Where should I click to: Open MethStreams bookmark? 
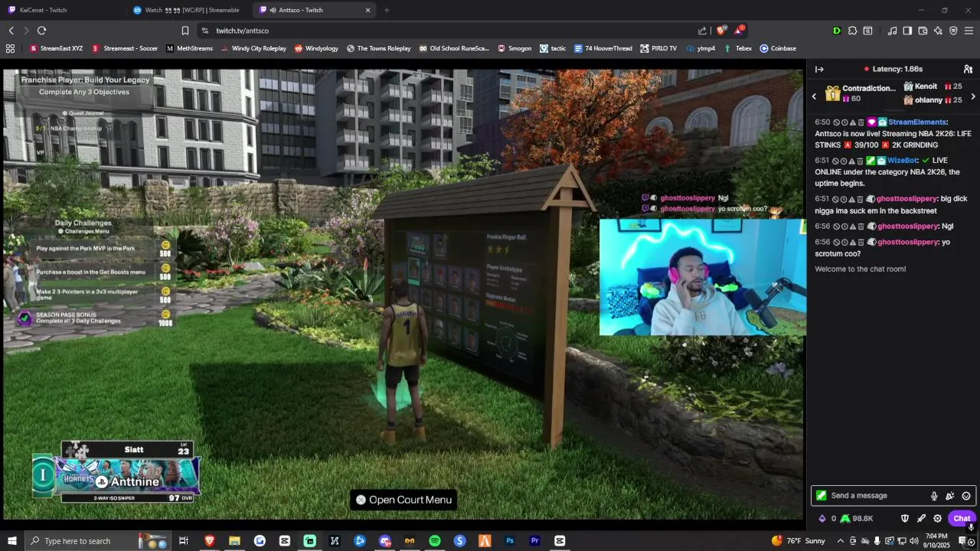click(189, 48)
